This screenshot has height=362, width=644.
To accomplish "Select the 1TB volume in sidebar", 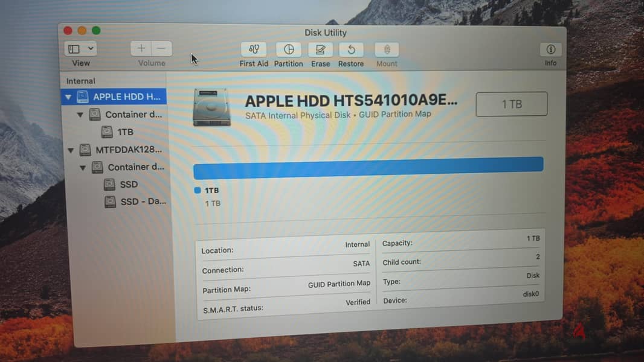I will point(118,132).
